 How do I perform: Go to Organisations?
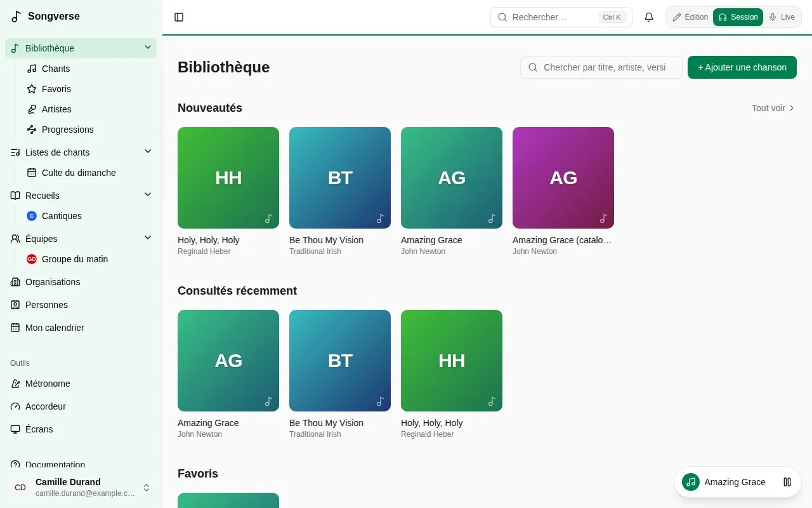click(81, 282)
